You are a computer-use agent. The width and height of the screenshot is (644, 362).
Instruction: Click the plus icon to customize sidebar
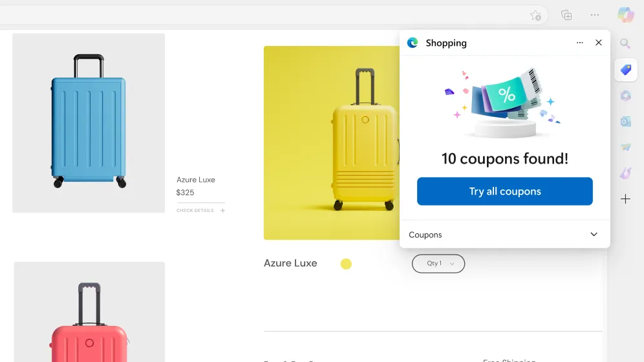pyautogui.click(x=625, y=199)
